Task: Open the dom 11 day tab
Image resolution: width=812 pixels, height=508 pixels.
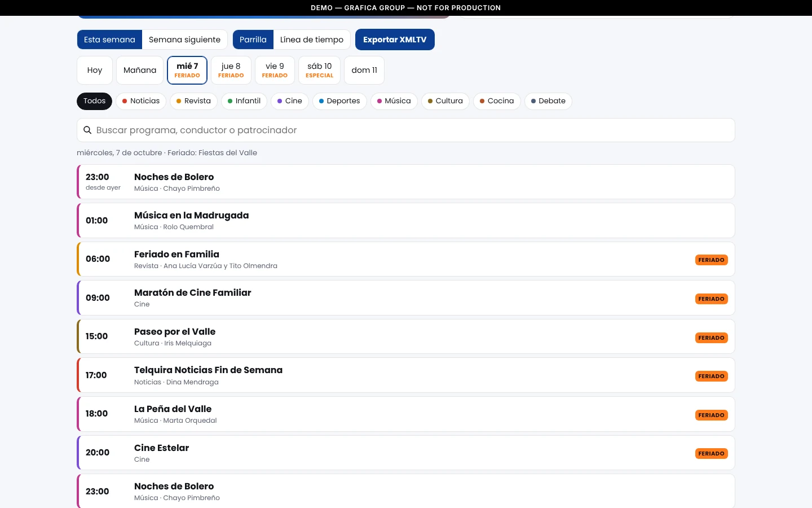Action: click(364, 70)
